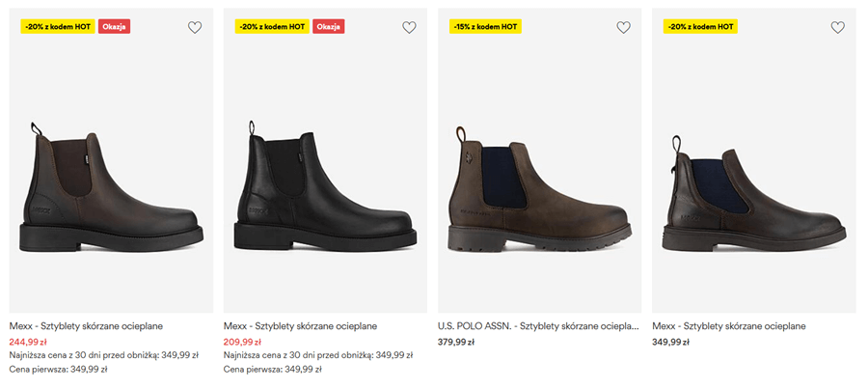Click the -15% z kodem HOT badge
Viewport: 868px width, 389px height.
[485, 26]
